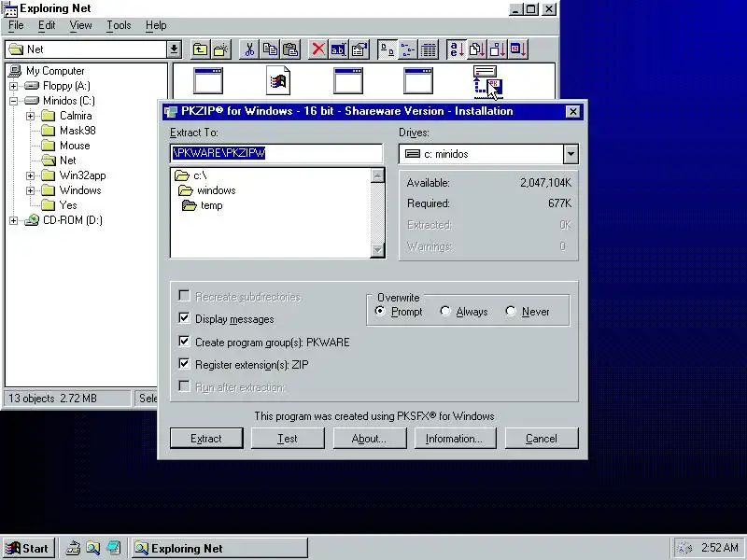Click the system tray icon beside clock
The image size is (747, 560).
click(684, 548)
